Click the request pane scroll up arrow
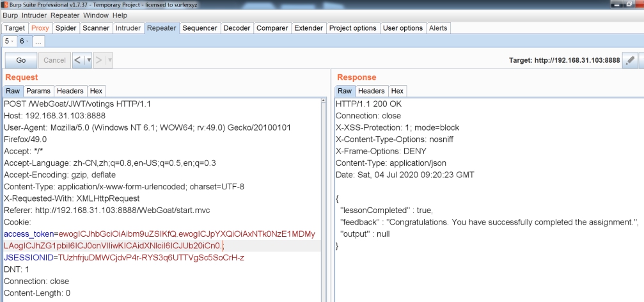 324,100
